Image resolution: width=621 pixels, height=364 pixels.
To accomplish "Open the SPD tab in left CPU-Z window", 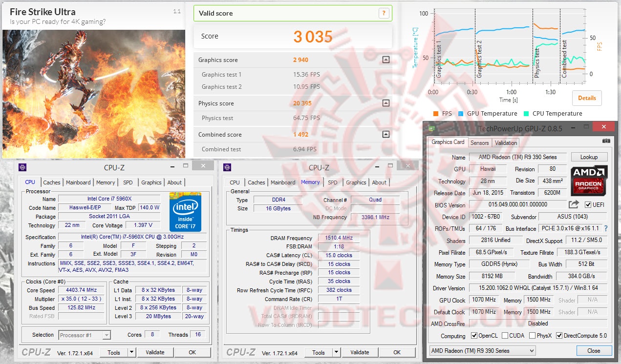I will point(128,182).
